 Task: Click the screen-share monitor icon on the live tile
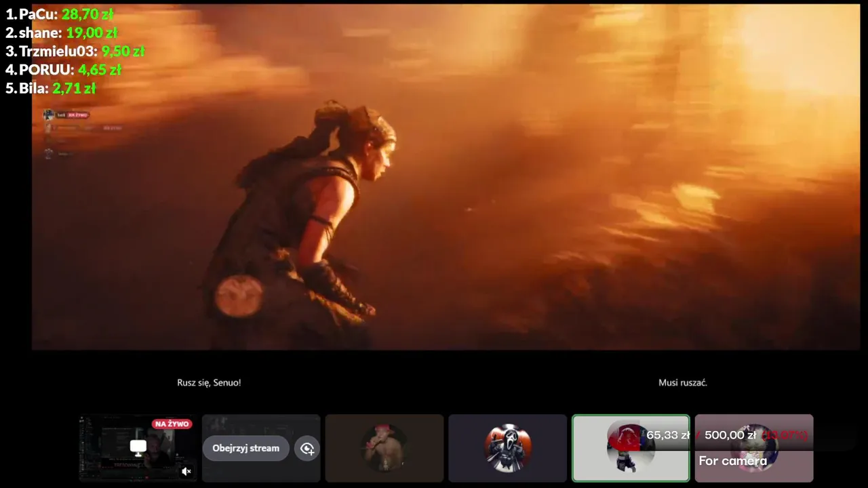(138, 447)
